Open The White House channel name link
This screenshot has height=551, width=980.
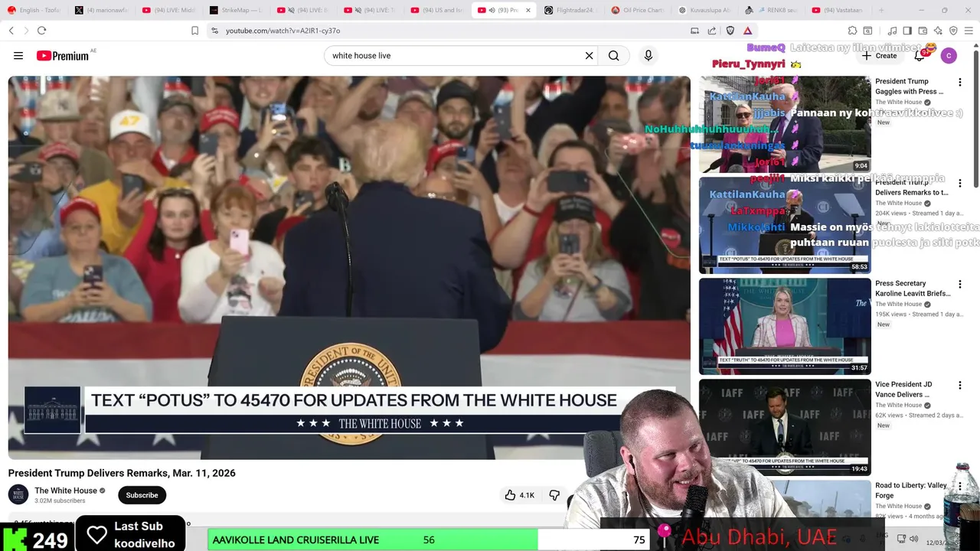click(66, 491)
